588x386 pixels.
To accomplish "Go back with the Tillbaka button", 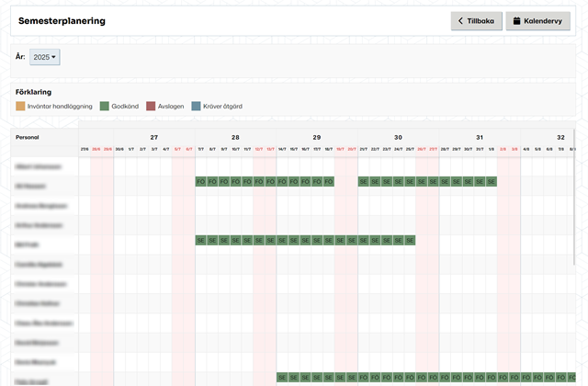I will click(x=476, y=21).
